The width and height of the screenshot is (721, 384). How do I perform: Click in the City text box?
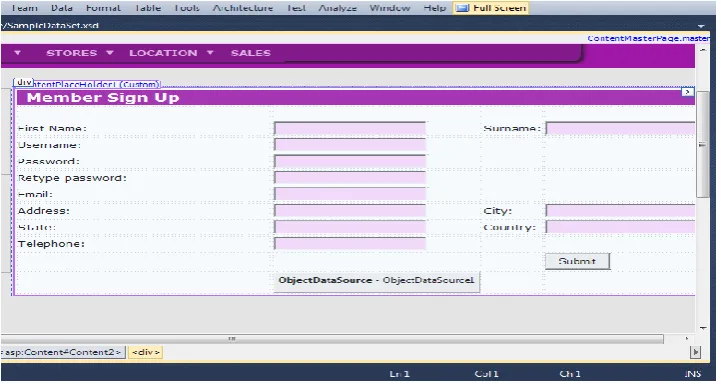click(620, 211)
